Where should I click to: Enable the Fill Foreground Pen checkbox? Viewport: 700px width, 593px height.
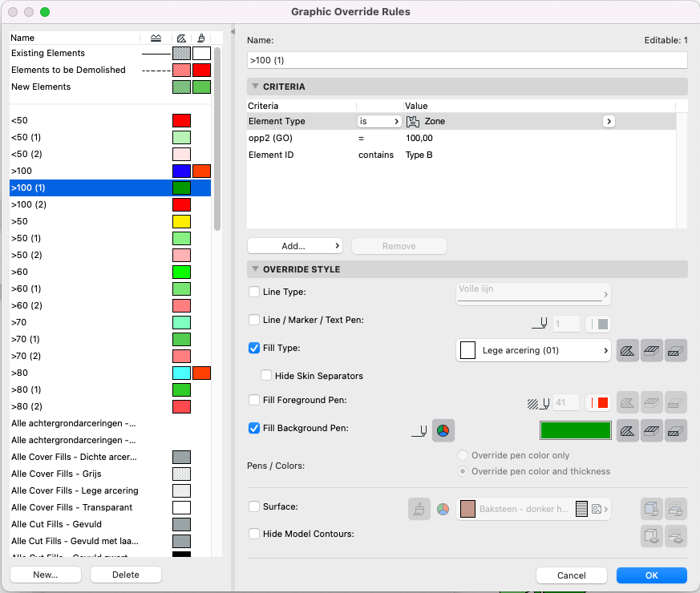tap(254, 400)
